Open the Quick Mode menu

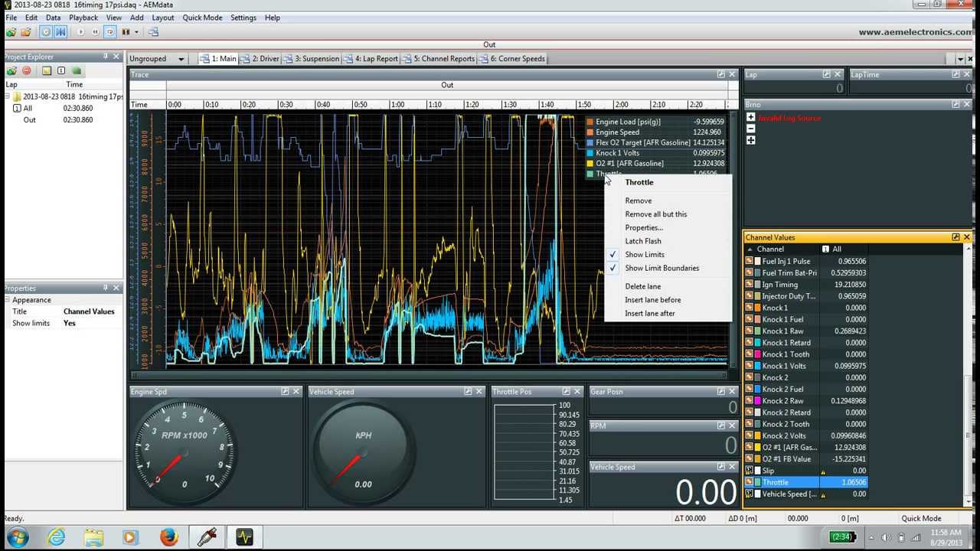pyautogui.click(x=202, y=18)
